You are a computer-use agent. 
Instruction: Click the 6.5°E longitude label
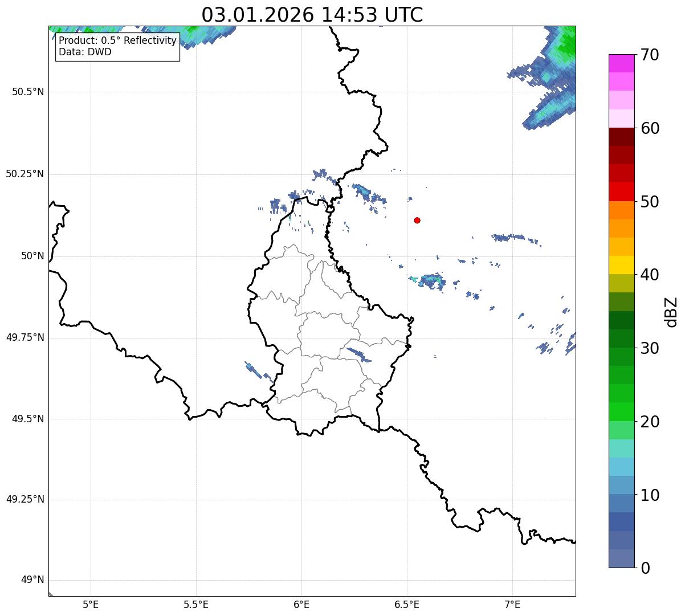tap(407, 605)
